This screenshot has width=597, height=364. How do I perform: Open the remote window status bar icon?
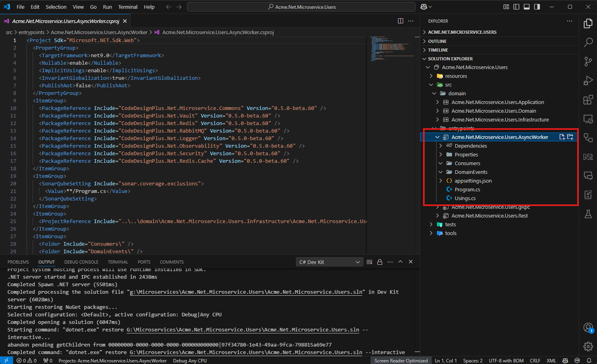(x=6, y=360)
